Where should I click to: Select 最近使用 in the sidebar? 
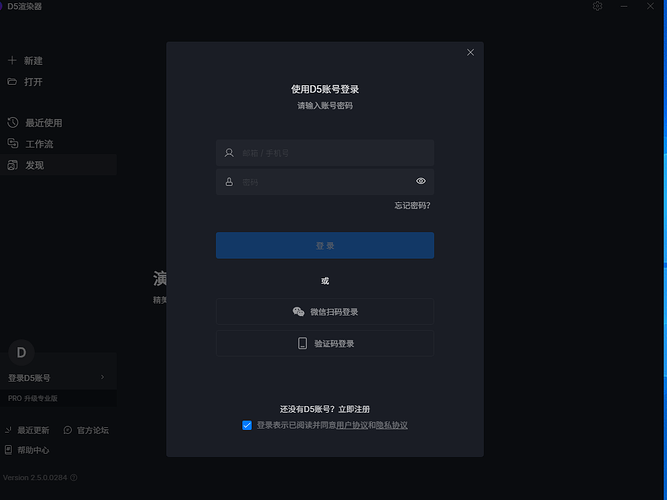(x=43, y=123)
